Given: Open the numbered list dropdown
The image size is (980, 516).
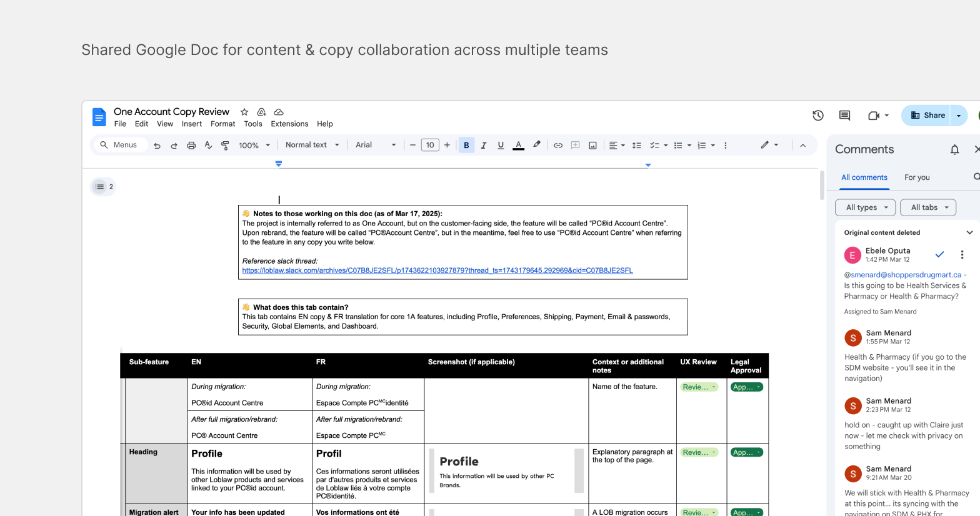Looking at the screenshot, I should click(706, 145).
